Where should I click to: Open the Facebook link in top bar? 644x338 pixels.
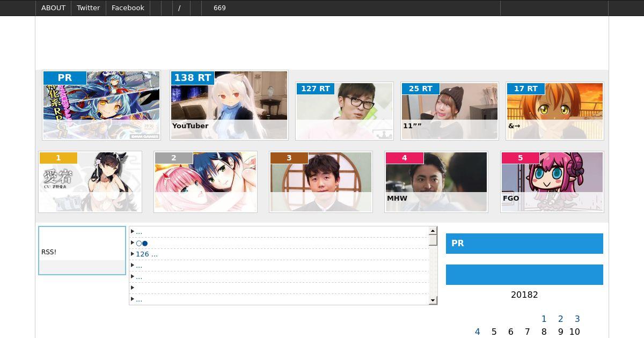pyautogui.click(x=128, y=8)
